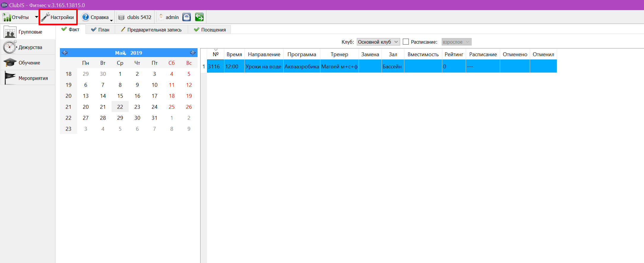Image resolution: width=644 pixels, height=263 pixels.
Task: Open the Предварительная запись tab
Action: [x=151, y=30]
